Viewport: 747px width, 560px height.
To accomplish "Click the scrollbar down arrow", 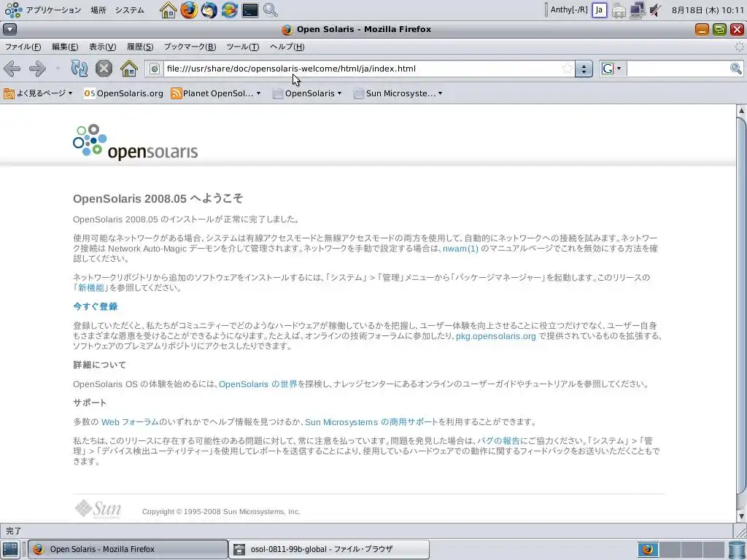I will [741, 516].
